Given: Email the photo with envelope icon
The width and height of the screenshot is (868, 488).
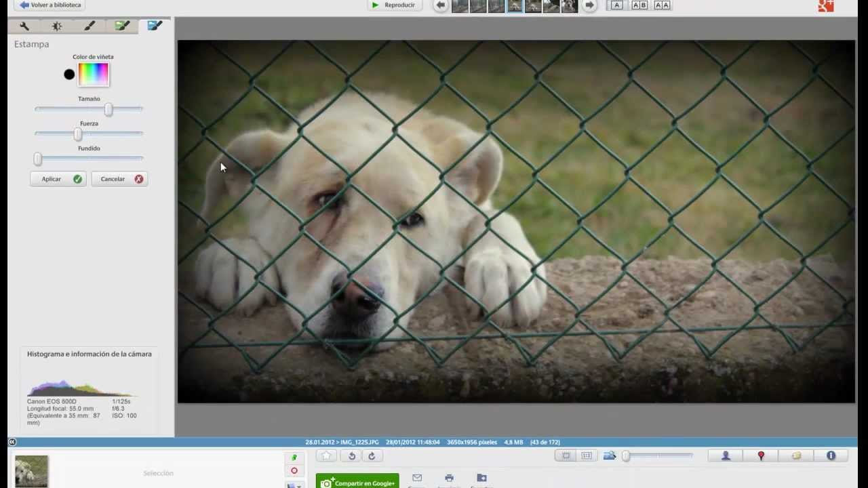Looking at the screenshot, I should click(x=417, y=479).
